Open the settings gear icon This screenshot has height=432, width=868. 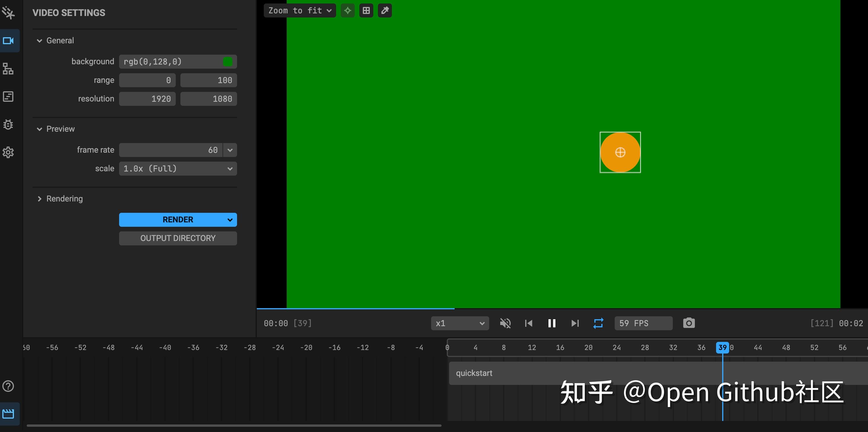(x=9, y=152)
